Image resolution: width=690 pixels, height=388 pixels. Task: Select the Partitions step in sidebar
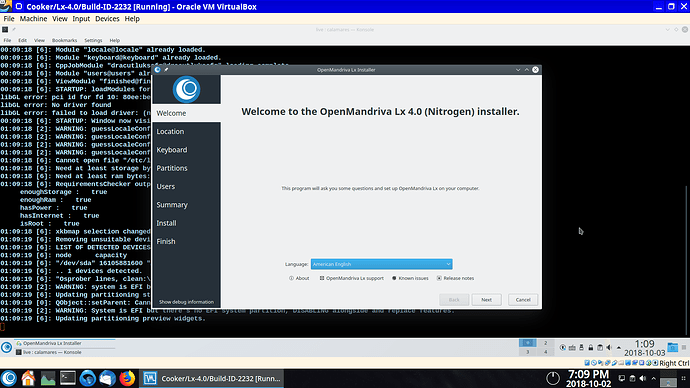(x=186, y=168)
